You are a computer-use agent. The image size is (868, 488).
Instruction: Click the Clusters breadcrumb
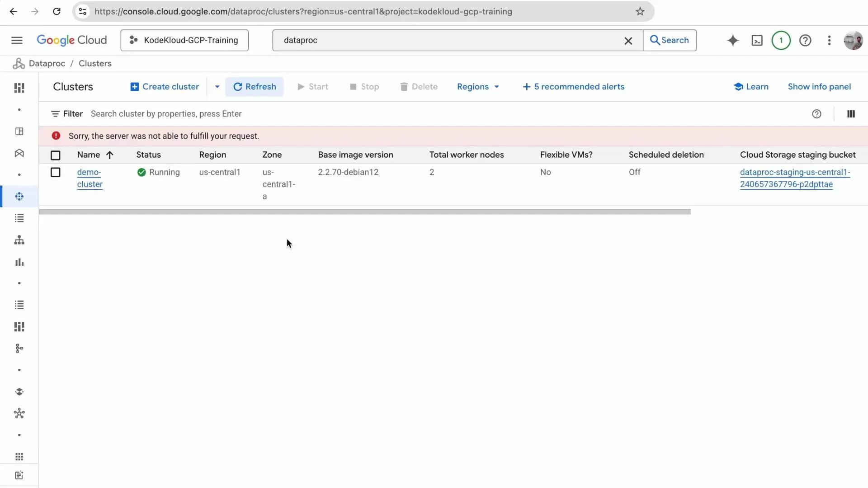[x=95, y=64]
